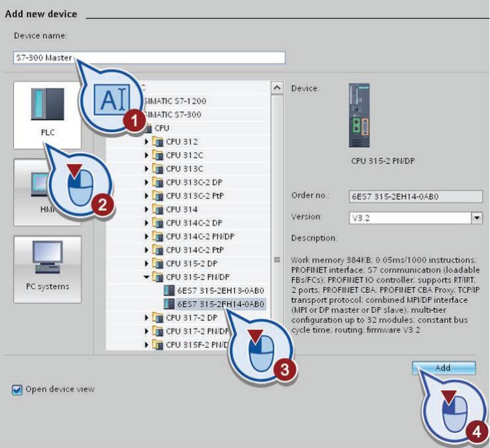Click the CPU 317-2 DP folder icon
The image size is (490, 448).
click(x=158, y=318)
